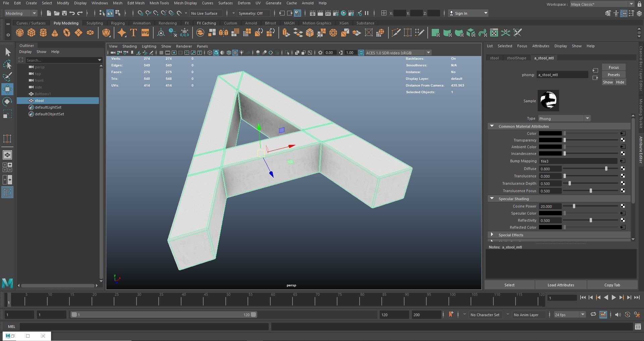
Task: Click the SVG tool shelf icon
Action: pos(145,33)
